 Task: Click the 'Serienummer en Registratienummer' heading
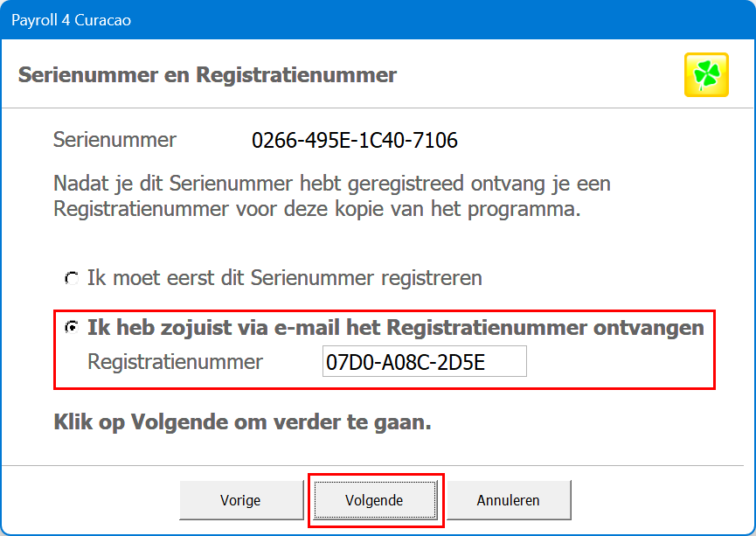coord(207,75)
